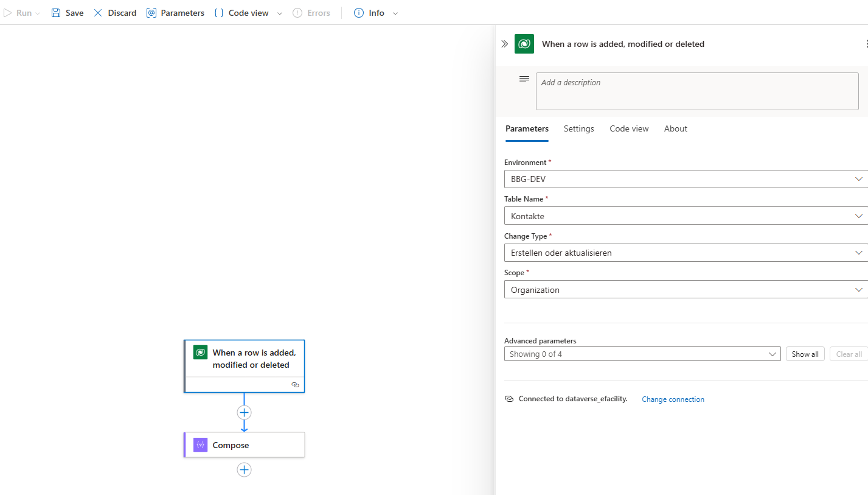Open the Table Name dropdown Kontakte
Viewport: 868px width, 495px height.
[x=686, y=216]
